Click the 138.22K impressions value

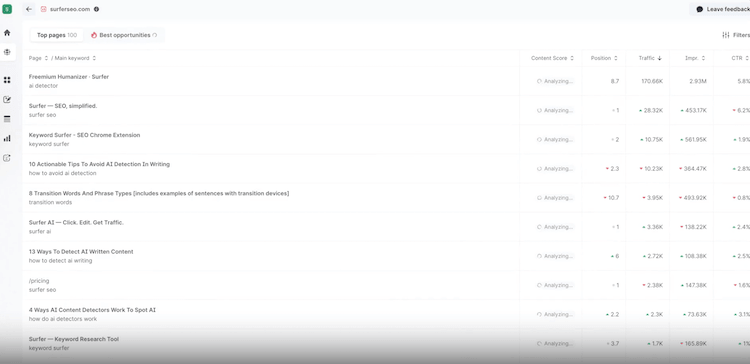point(696,227)
